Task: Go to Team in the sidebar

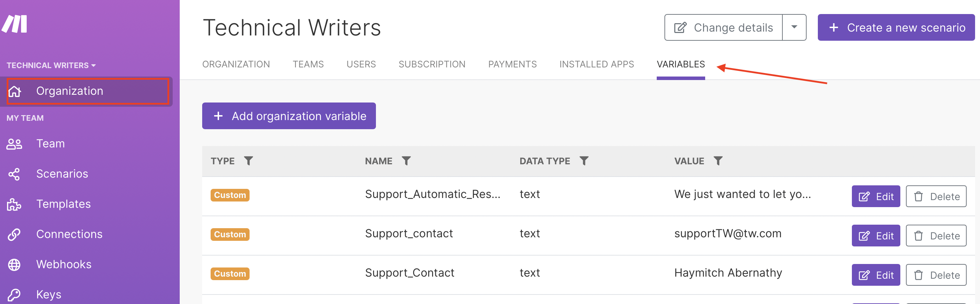Action: pyautogui.click(x=50, y=144)
